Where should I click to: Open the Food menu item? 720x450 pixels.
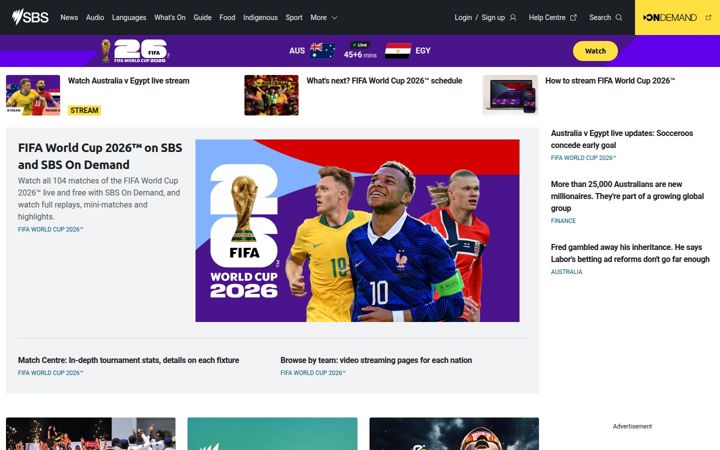(x=227, y=17)
